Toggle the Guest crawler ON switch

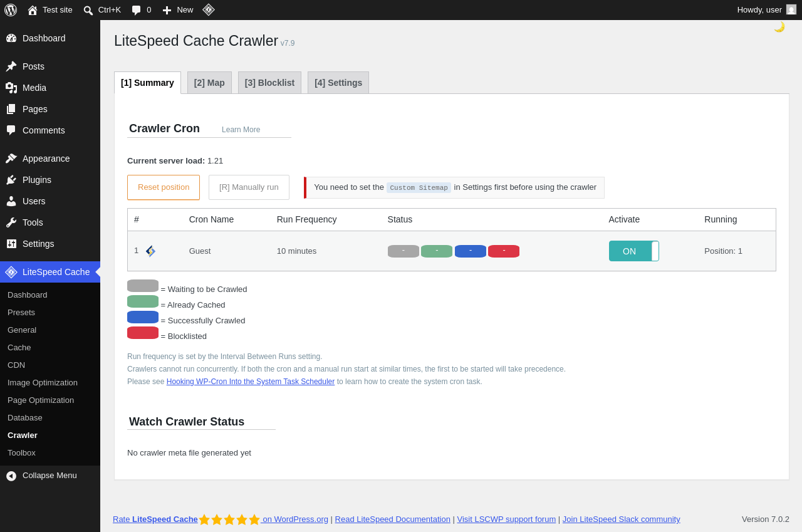pyautogui.click(x=633, y=251)
